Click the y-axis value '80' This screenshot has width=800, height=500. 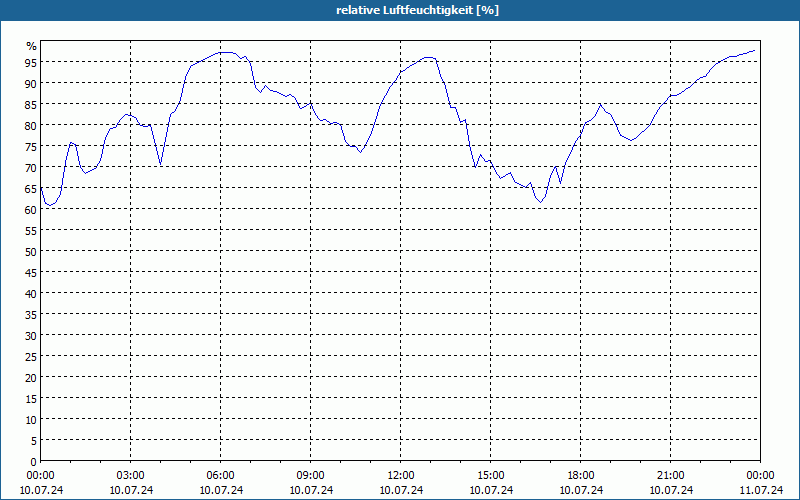31,126
